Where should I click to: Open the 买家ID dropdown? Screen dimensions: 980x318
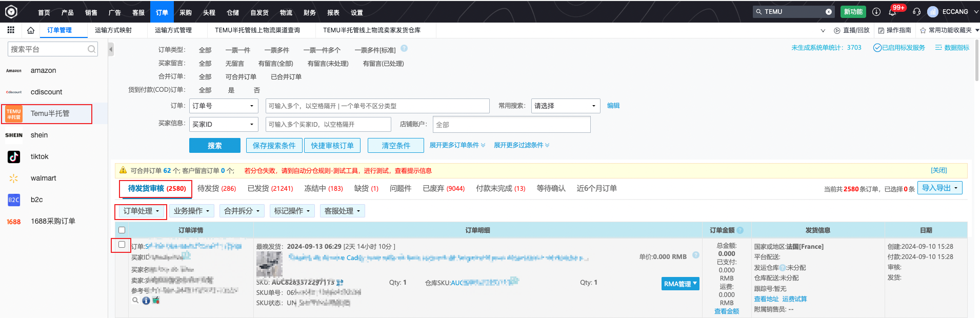click(x=224, y=124)
